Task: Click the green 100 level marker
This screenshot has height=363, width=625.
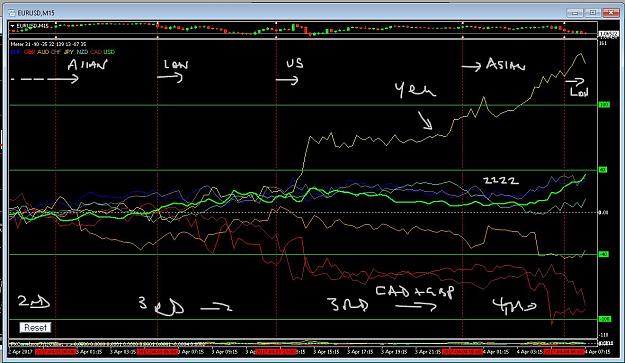Action: click(x=604, y=105)
